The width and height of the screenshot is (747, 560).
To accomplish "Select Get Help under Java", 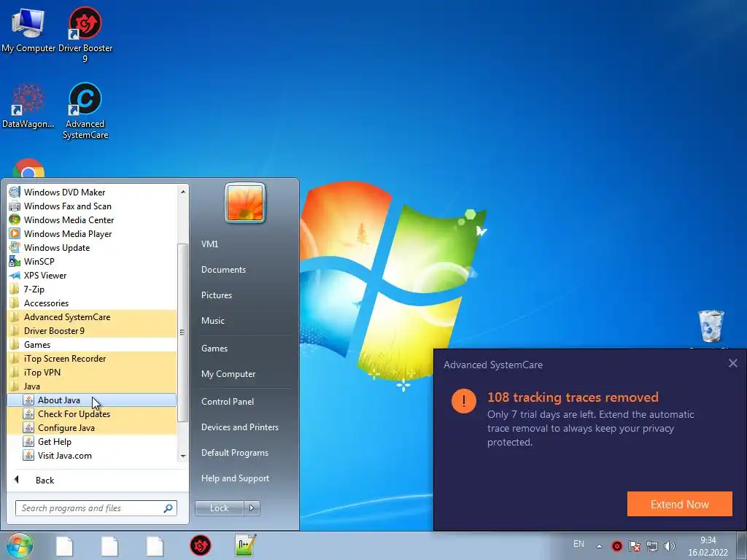I will [91, 441].
